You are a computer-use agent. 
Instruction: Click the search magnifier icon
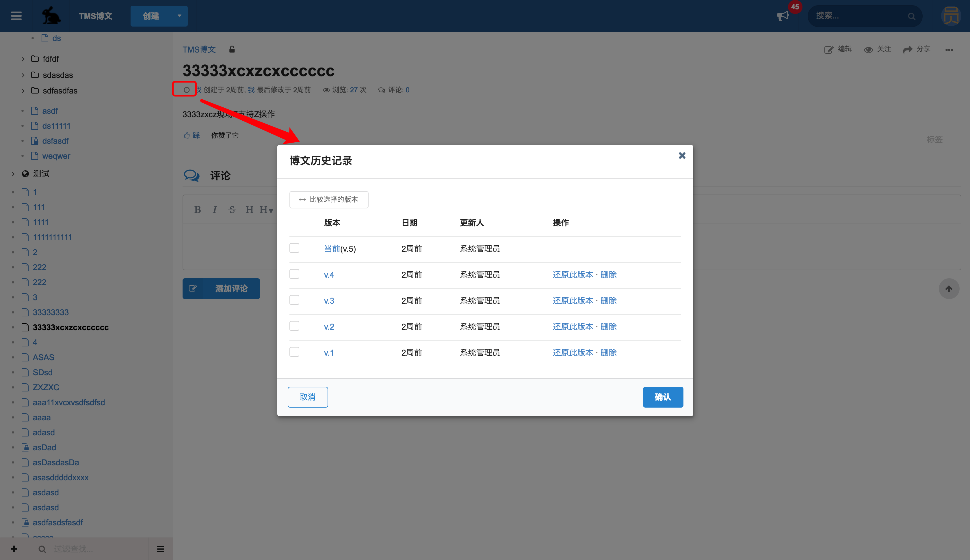click(x=912, y=16)
